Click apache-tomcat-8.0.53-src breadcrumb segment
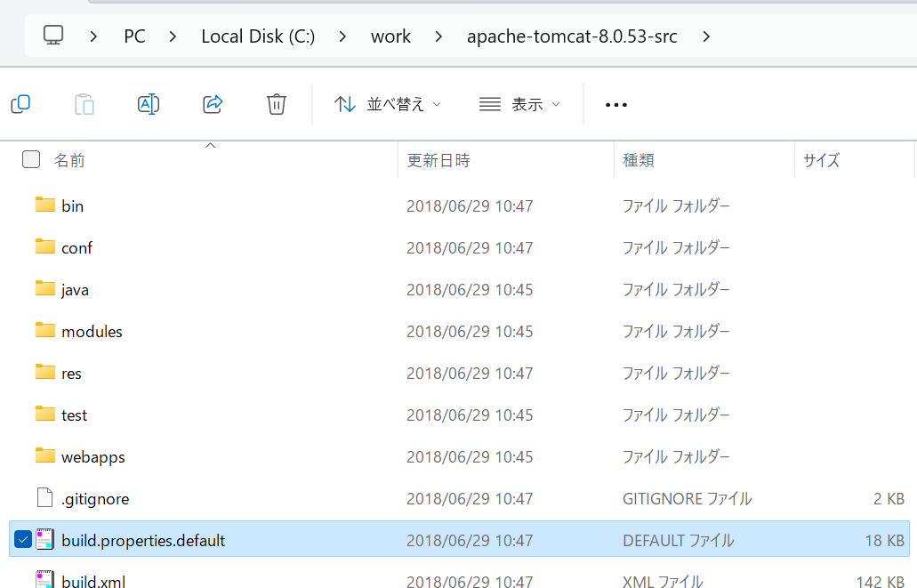The image size is (917, 588). coord(572,36)
